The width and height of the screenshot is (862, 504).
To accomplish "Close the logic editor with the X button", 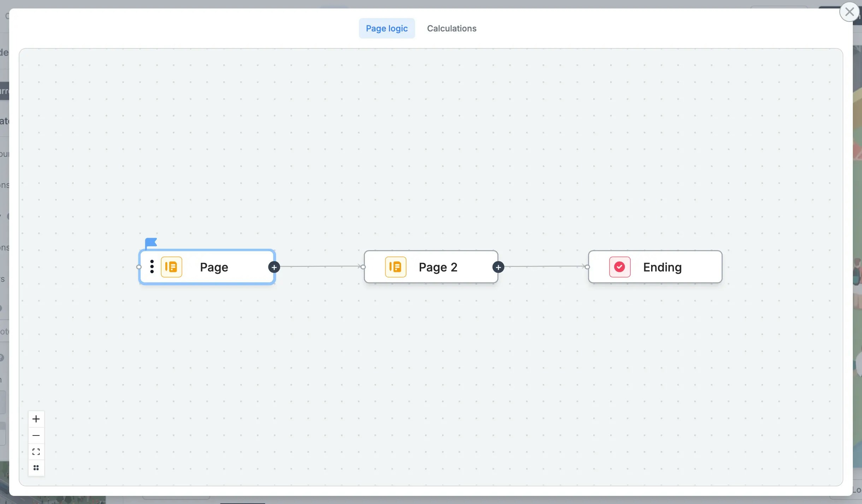I will 849,12.
